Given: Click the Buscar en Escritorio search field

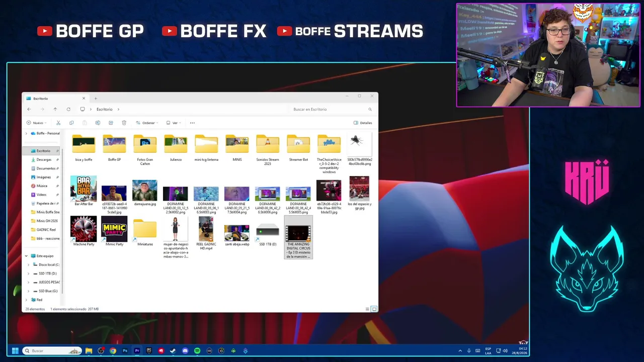Looking at the screenshot, I should pyautogui.click(x=332, y=109).
